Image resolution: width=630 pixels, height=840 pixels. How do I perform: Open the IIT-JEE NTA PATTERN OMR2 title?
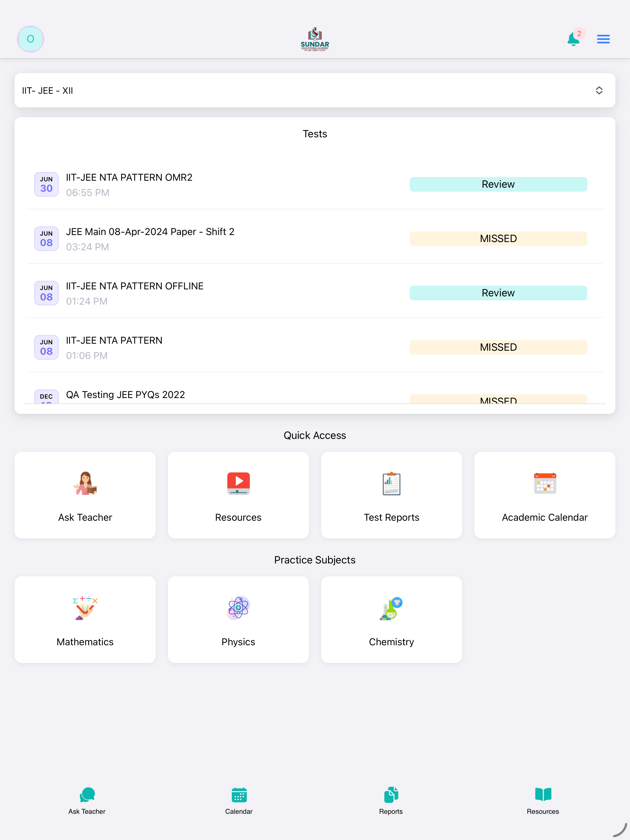click(129, 177)
